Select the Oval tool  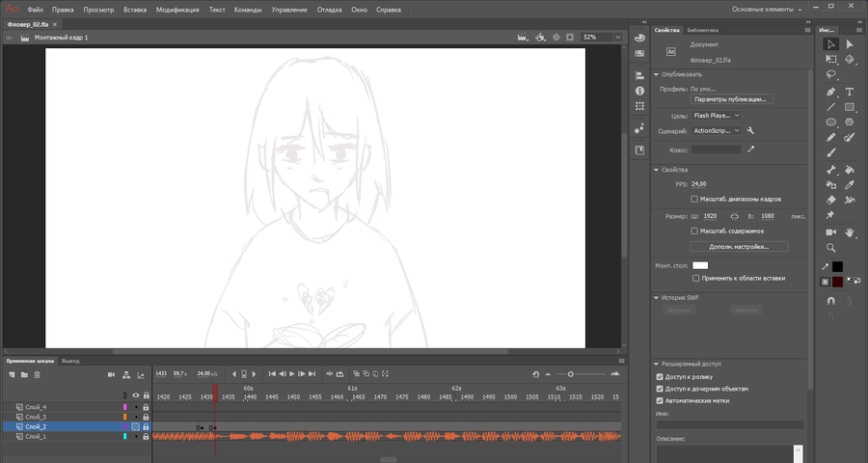831,122
